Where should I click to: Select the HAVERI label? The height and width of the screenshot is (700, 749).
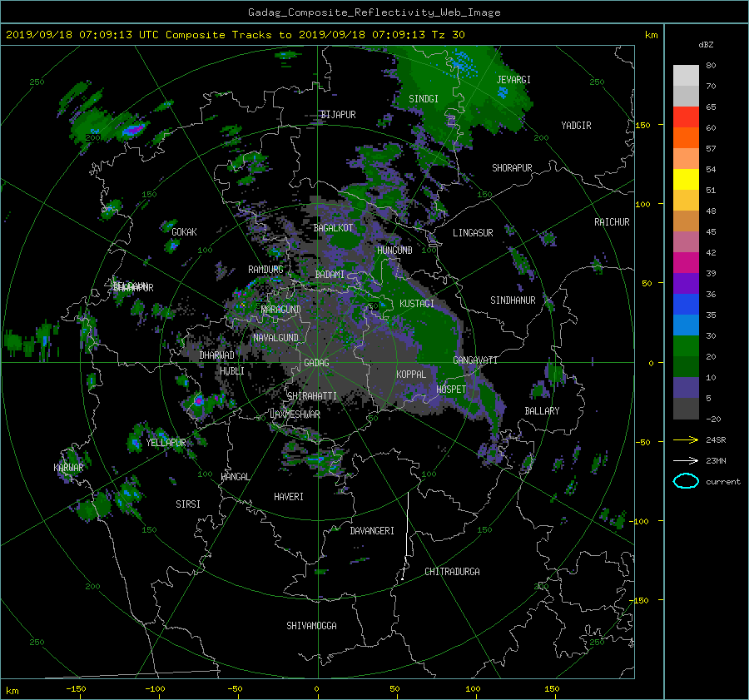point(289,497)
